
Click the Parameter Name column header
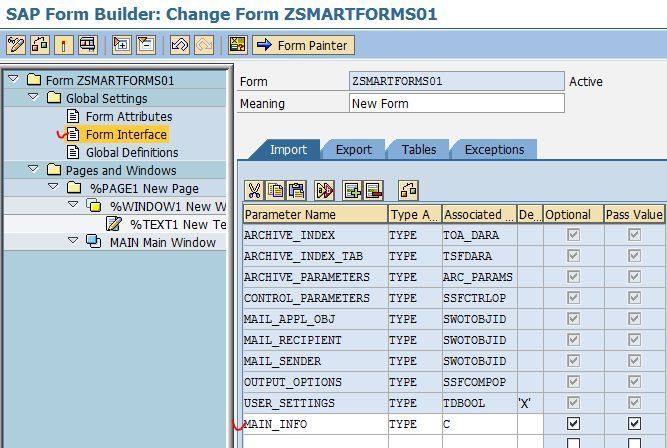tap(315, 214)
